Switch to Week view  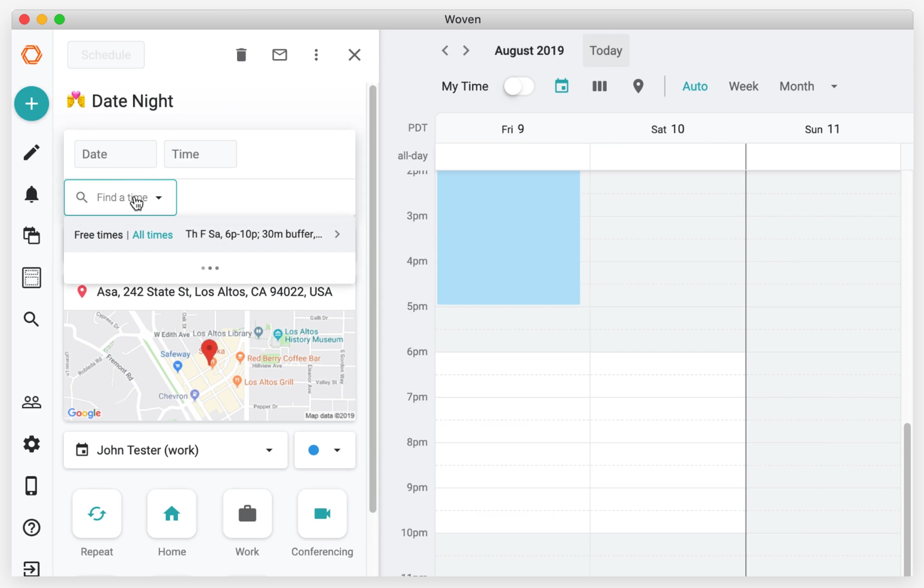tap(744, 86)
